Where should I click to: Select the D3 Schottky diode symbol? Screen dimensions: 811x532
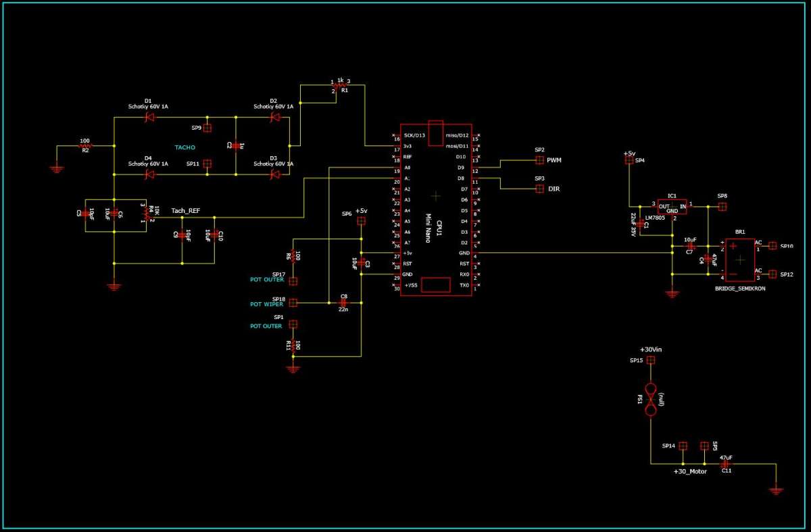tap(275, 174)
